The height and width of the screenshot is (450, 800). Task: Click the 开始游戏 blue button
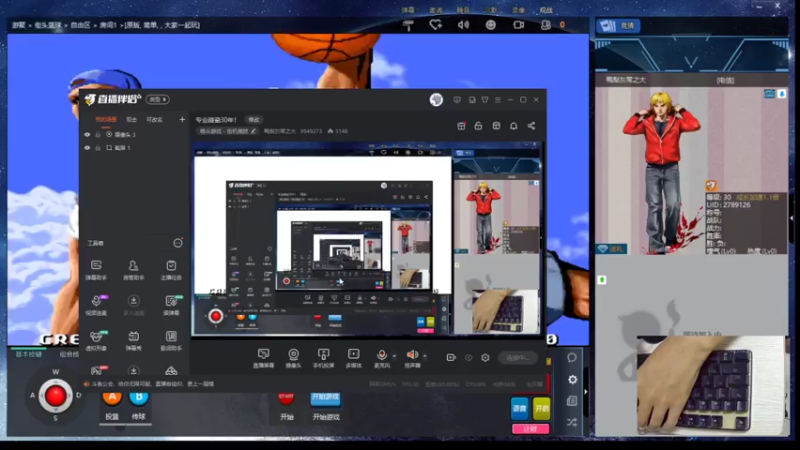point(326,398)
